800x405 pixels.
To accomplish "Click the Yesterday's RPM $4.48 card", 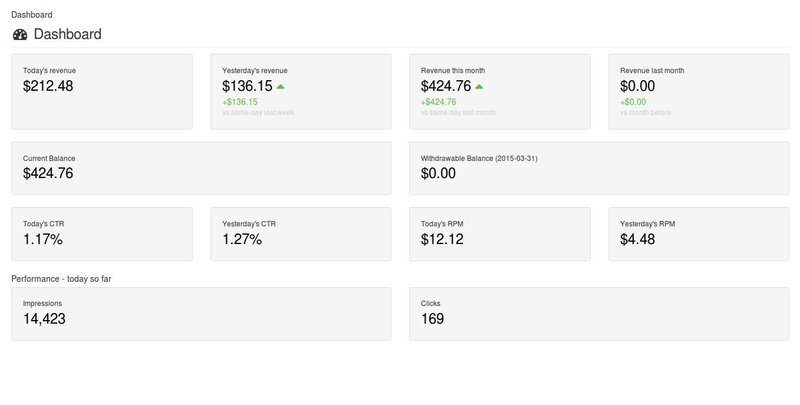I will point(699,234).
